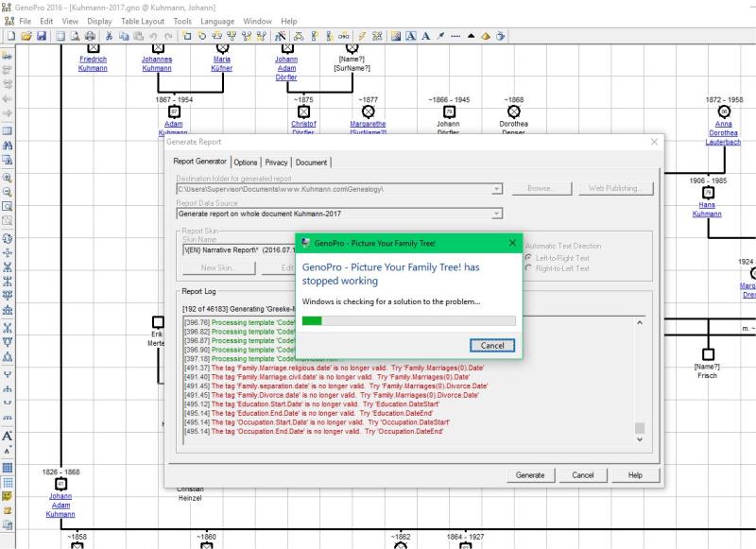Click the large A text tool in the left sidebar
The height and width of the screenshot is (549, 756).
point(8,435)
